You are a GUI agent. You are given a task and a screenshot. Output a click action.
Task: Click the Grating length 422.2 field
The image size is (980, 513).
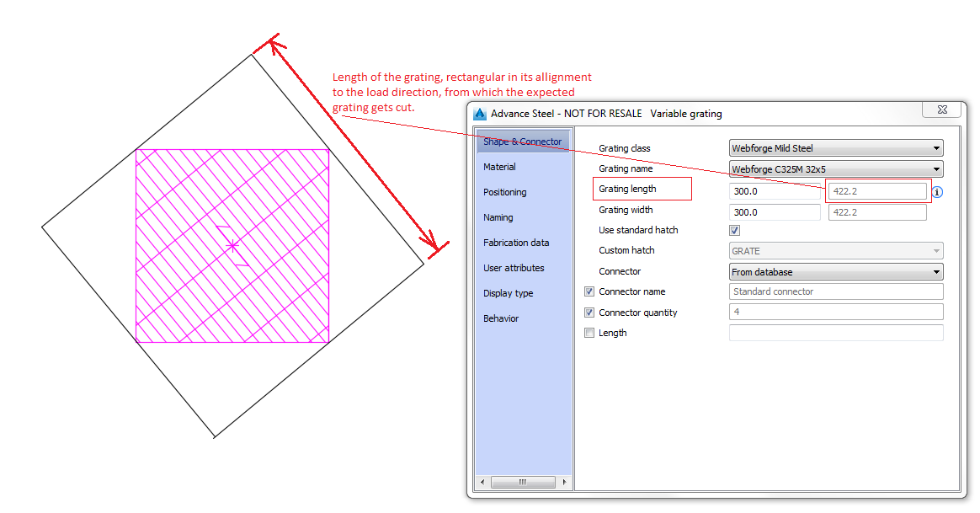click(877, 191)
